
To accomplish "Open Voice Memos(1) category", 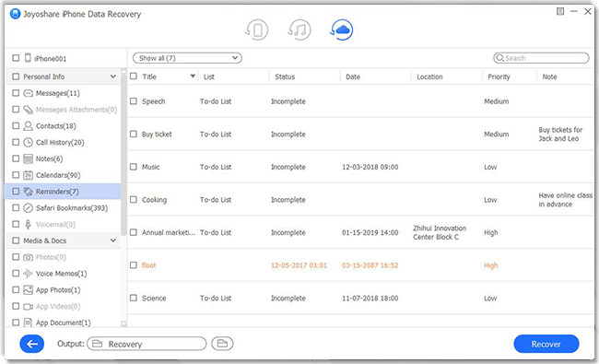I will point(62,274).
